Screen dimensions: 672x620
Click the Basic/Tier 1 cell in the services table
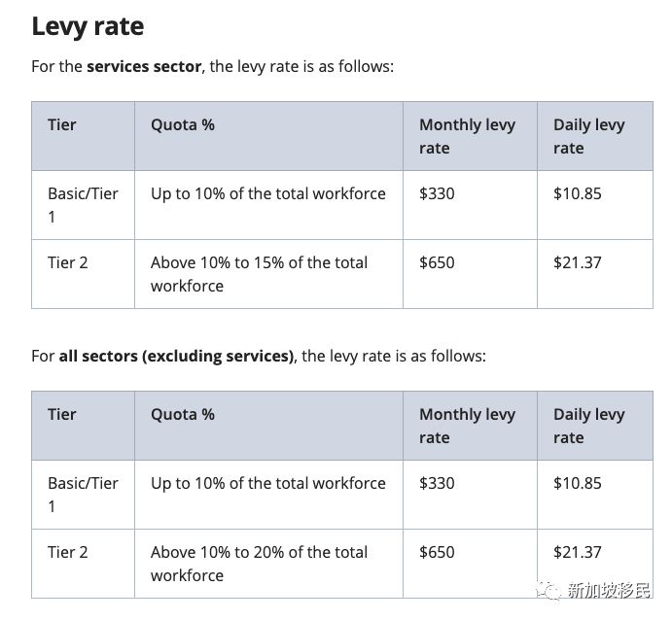point(83,204)
